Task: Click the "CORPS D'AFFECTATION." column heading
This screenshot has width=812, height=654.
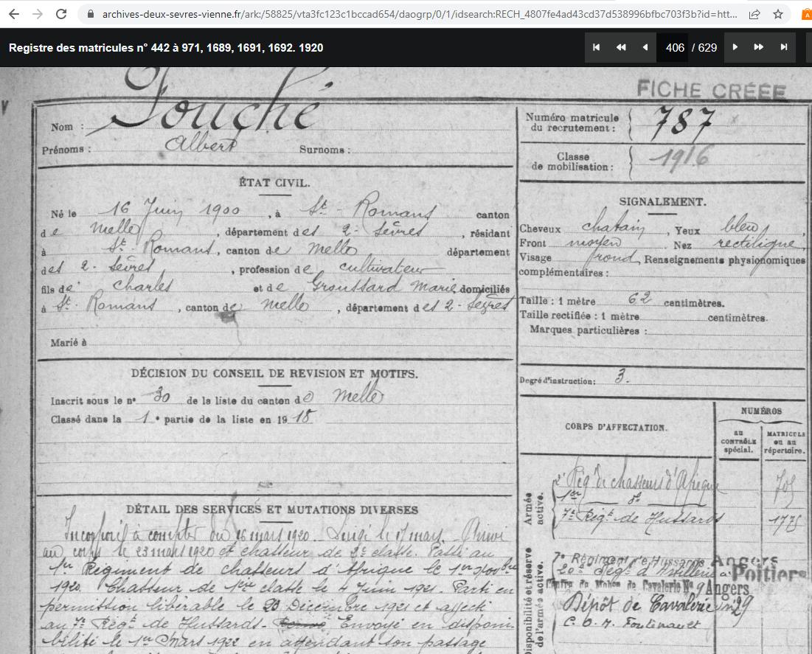Action: [x=616, y=427]
